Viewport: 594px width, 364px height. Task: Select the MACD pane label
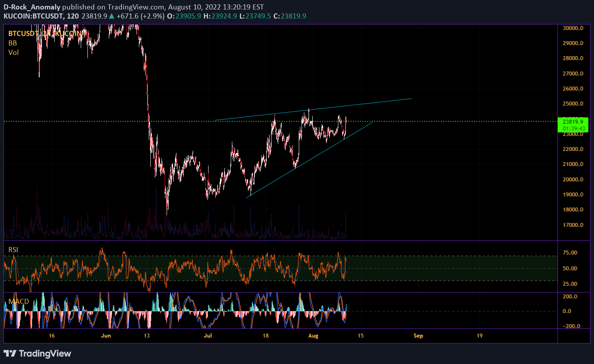pyautogui.click(x=19, y=302)
